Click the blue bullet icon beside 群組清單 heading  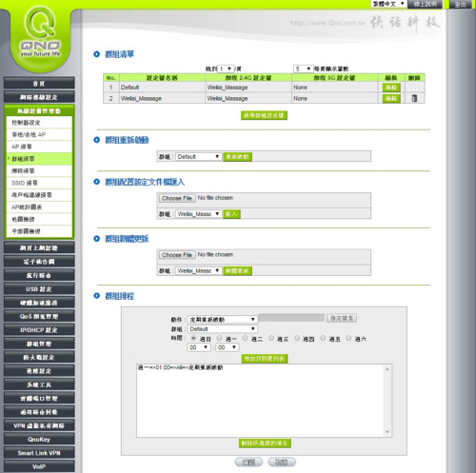coord(97,54)
